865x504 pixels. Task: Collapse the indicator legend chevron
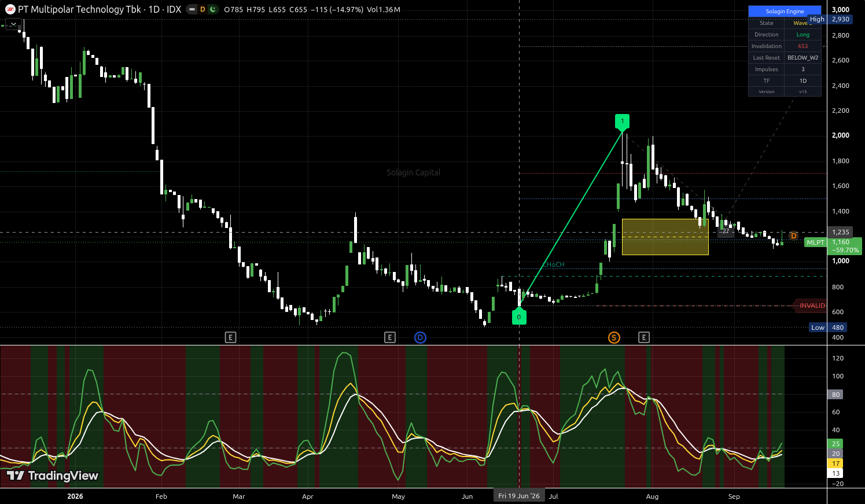(14, 25)
